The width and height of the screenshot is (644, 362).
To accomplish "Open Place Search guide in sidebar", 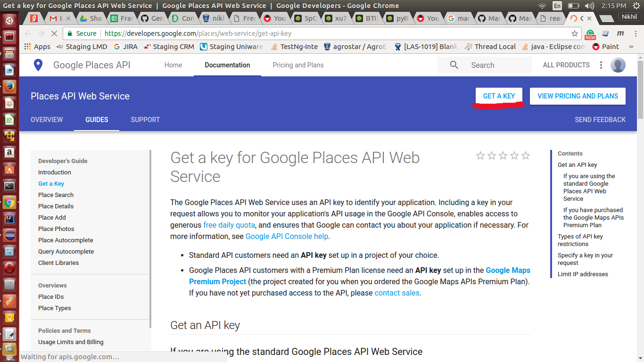I will [x=56, y=195].
